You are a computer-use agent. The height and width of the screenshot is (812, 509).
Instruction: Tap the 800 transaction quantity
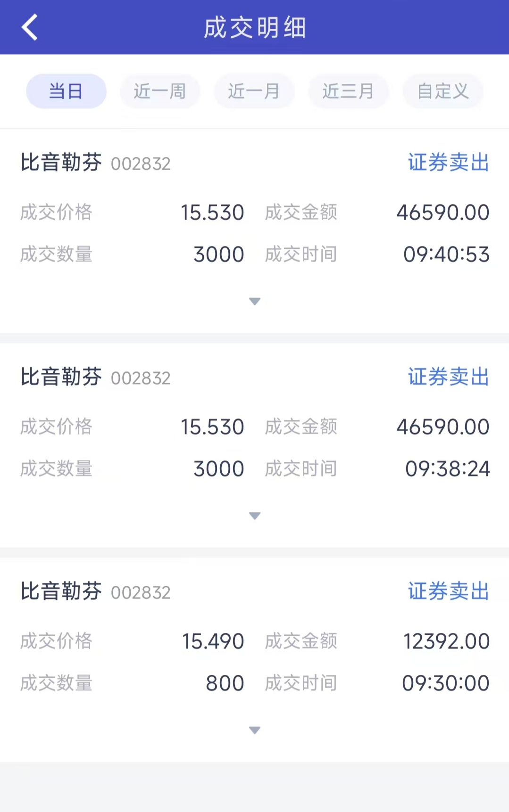click(225, 683)
